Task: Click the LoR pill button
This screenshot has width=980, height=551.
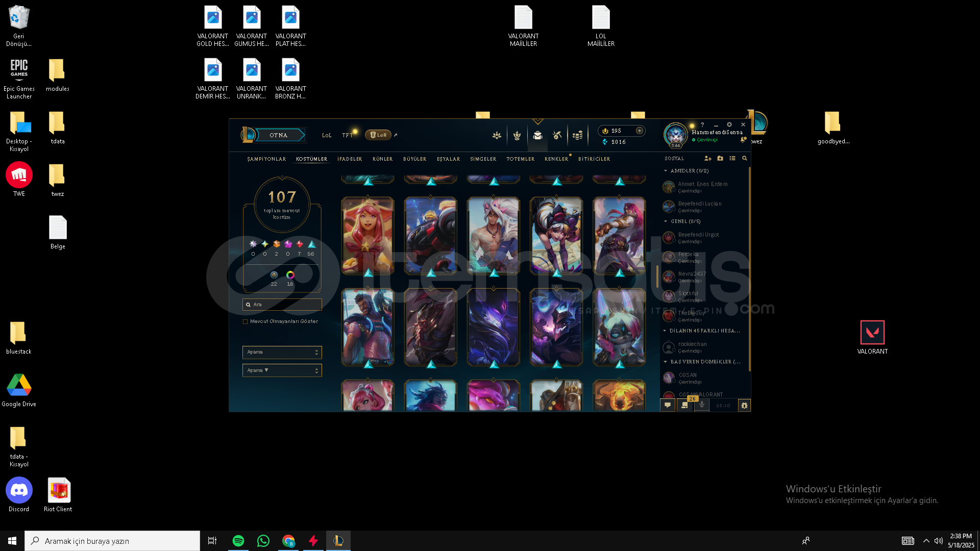Action: 378,135
